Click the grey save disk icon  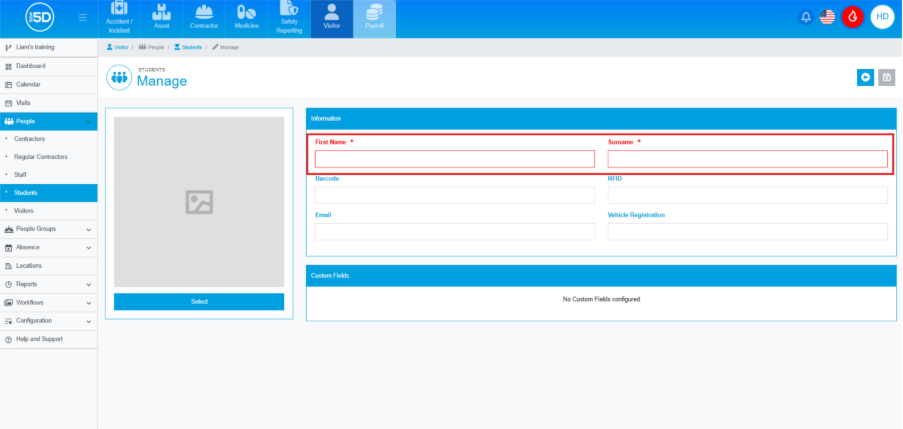coord(886,77)
